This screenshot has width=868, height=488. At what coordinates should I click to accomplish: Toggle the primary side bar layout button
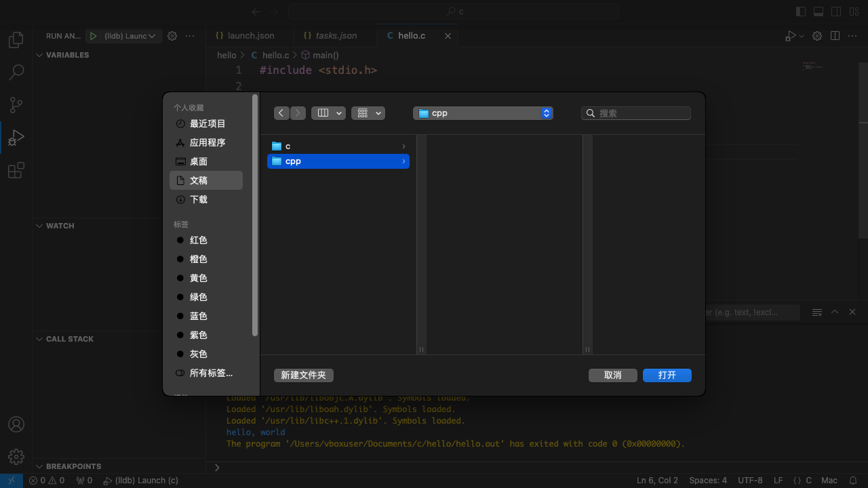801,12
